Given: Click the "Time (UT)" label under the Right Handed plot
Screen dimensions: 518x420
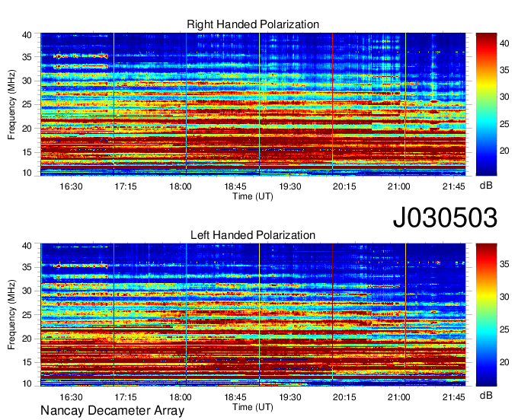Looking at the screenshot, I should point(253,196).
